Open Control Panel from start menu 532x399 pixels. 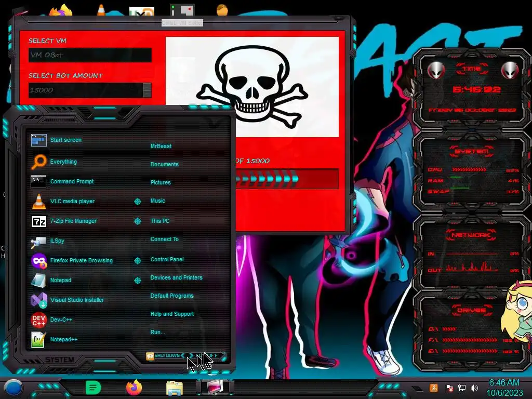click(167, 259)
